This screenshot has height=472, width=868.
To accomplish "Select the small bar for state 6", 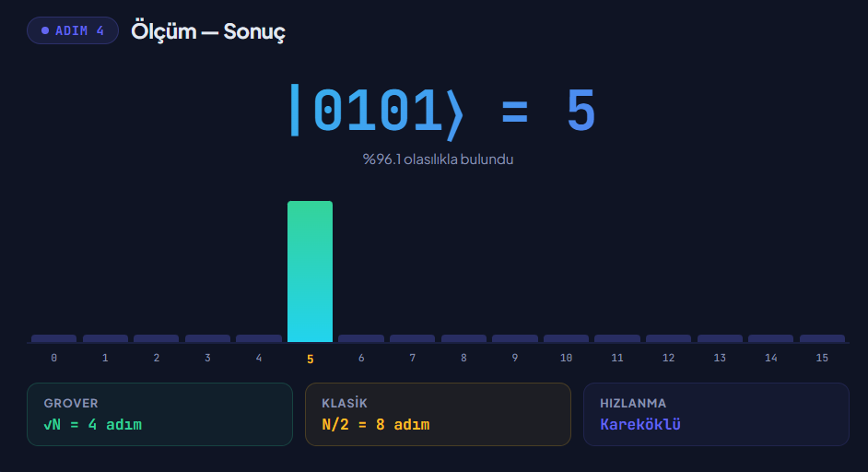I will pyautogui.click(x=361, y=338).
